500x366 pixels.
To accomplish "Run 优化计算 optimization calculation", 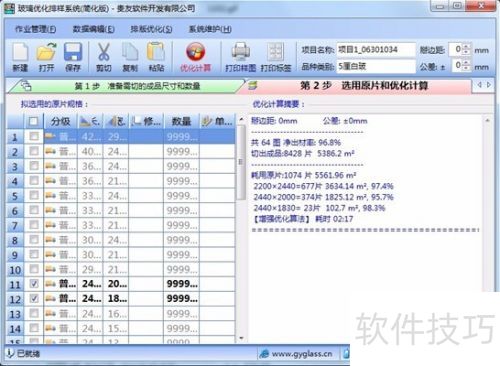I will (195, 57).
